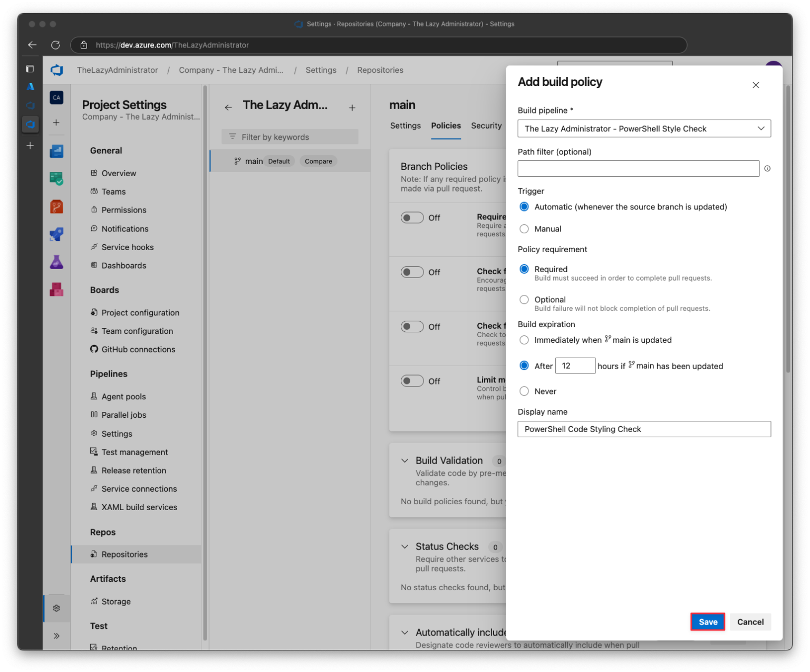Viewport: 810px width, 672px height.
Task: Cancel the build policy dialog
Action: tap(750, 622)
